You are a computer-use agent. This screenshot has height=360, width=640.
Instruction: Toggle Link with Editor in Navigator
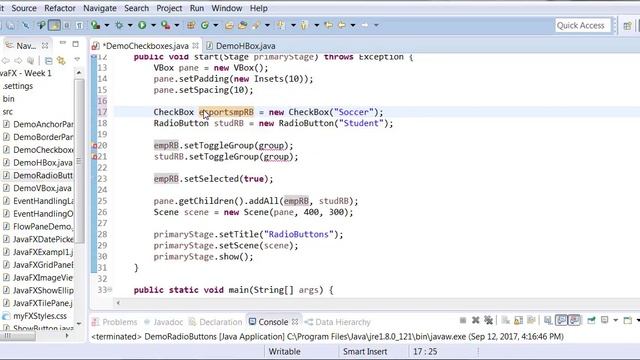click(x=61, y=61)
